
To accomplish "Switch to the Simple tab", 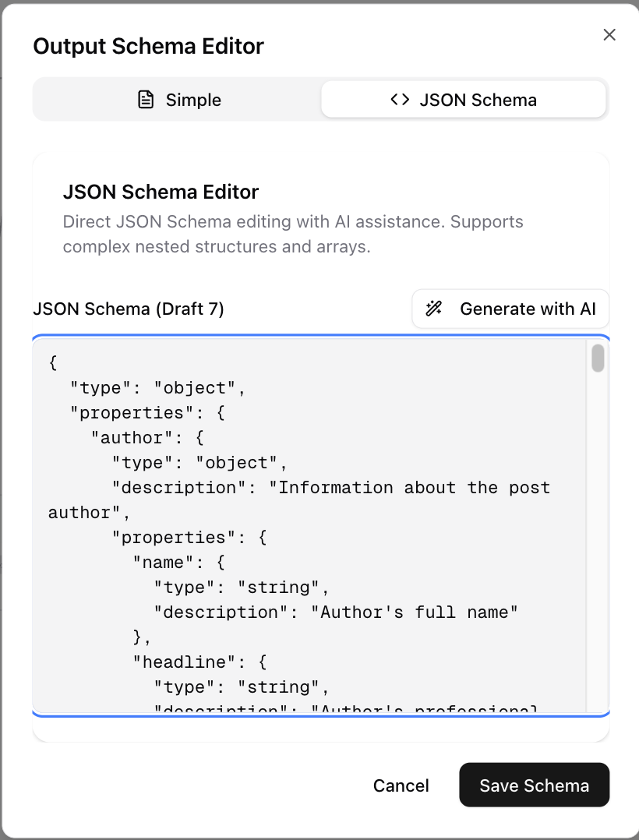I will [177, 99].
